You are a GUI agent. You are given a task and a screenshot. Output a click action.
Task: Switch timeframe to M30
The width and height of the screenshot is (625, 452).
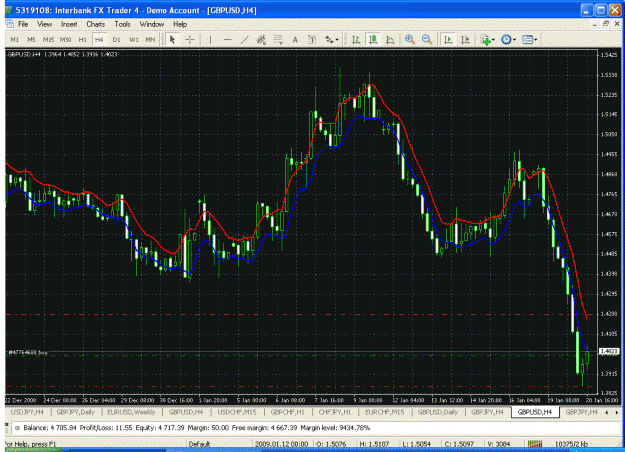coord(65,39)
